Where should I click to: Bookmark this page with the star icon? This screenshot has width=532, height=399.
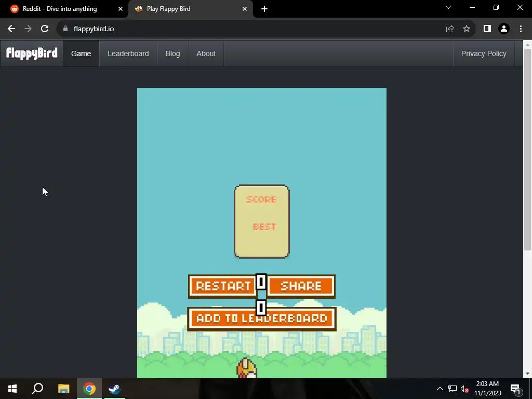click(x=467, y=29)
